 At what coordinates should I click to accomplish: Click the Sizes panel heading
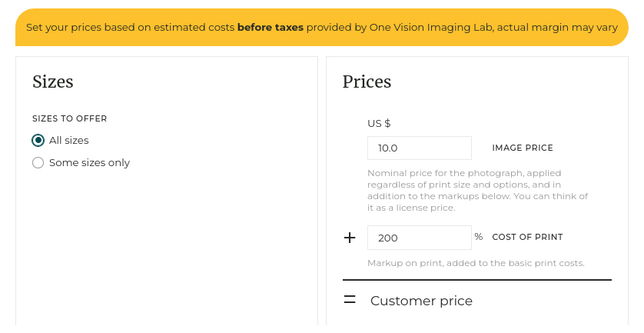click(53, 82)
